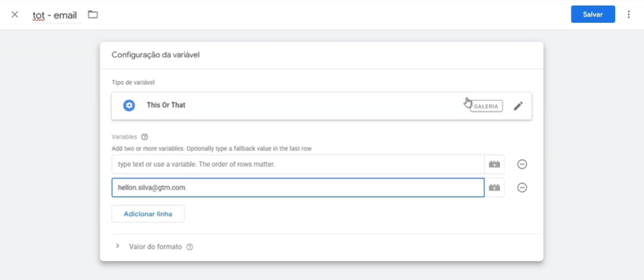Click the help icon next to Variables
Screen dimensions: 644x280
tap(145, 137)
